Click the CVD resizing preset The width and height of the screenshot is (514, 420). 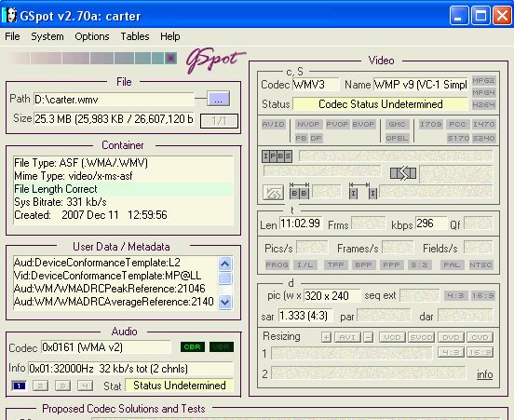480,337
